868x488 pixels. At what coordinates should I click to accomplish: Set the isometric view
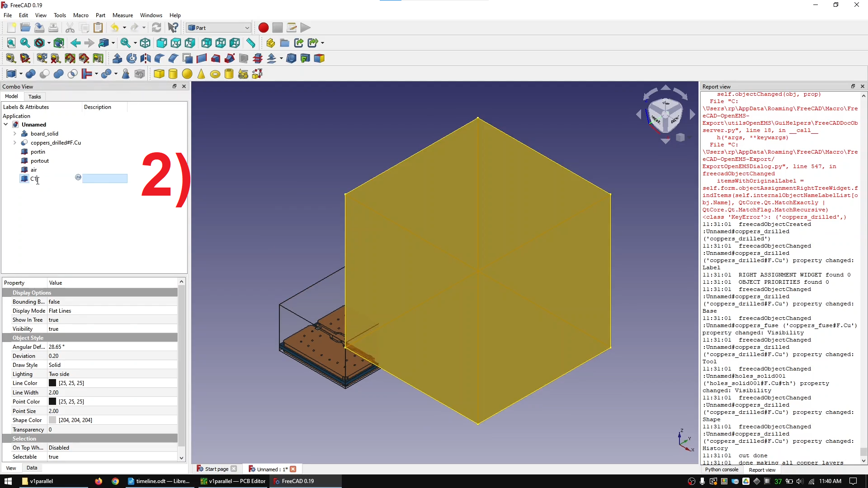pyautogui.click(x=145, y=43)
